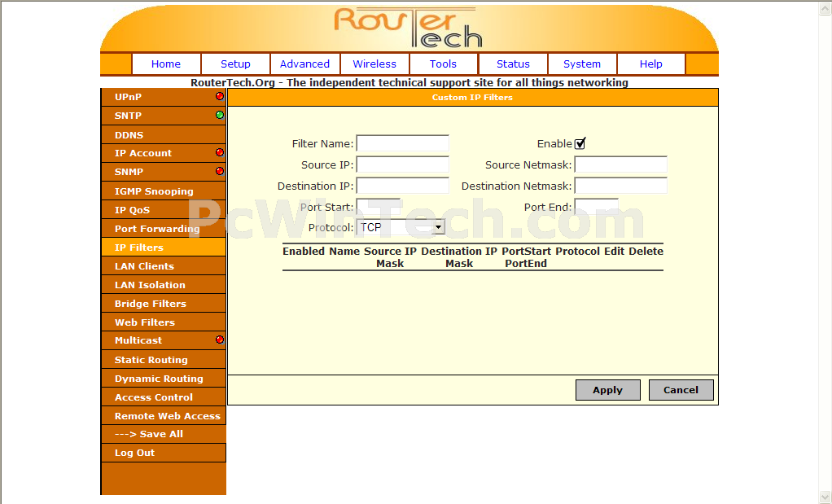Open IP Account page
The image size is (832, 504).
tap(164, 153)
